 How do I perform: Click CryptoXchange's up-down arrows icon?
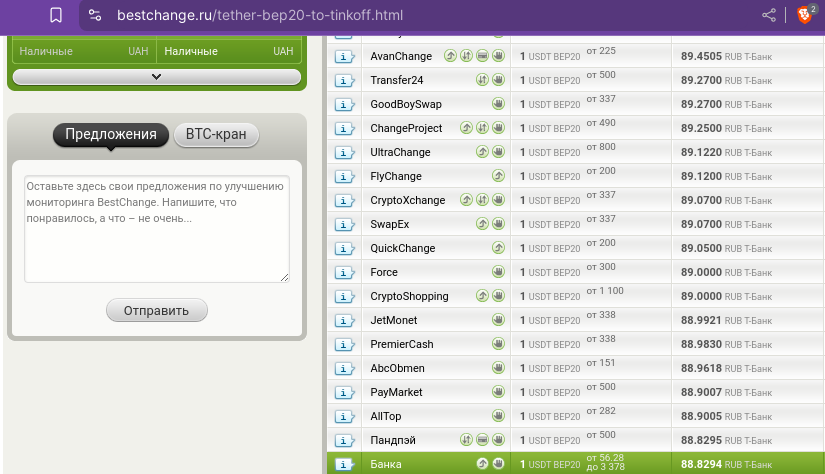[x=482, y=199]
